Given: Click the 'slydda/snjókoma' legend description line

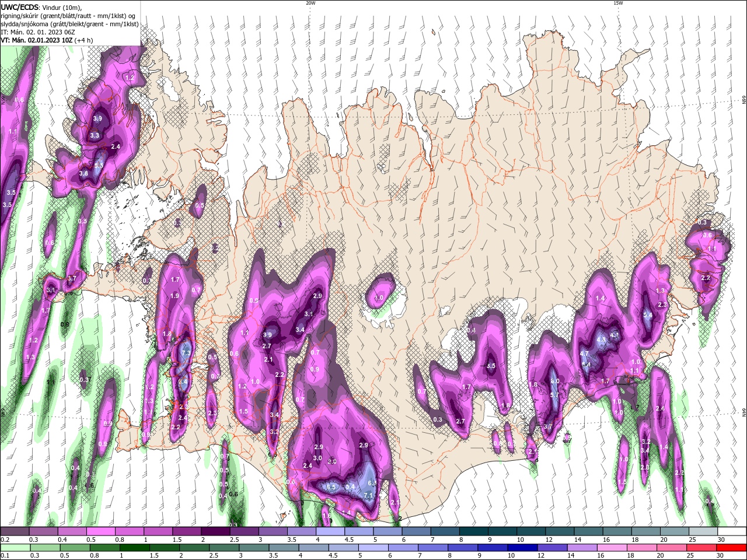Looking at the screenshot, I should pyautogui.click(x=69, y=24).
